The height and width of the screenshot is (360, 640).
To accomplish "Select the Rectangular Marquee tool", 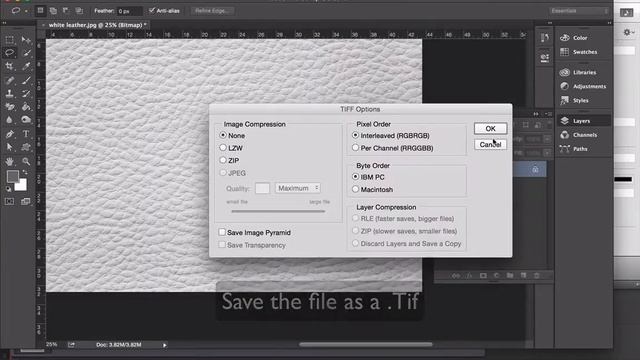I will (9, 40).
